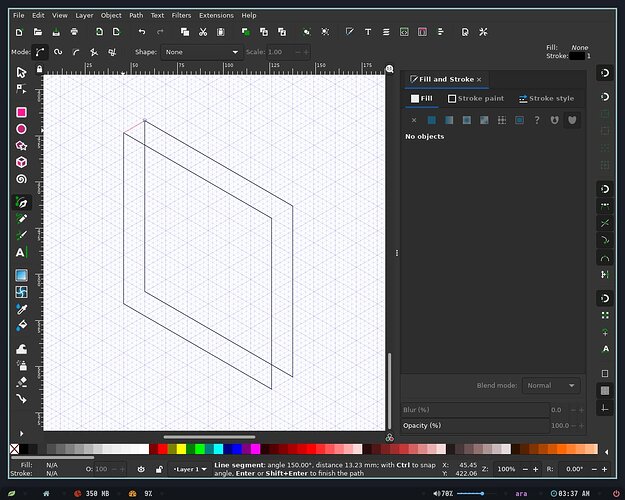Toggle the guides lock above ruler
This screenshot has width=625, height=500.
point(39,69)
